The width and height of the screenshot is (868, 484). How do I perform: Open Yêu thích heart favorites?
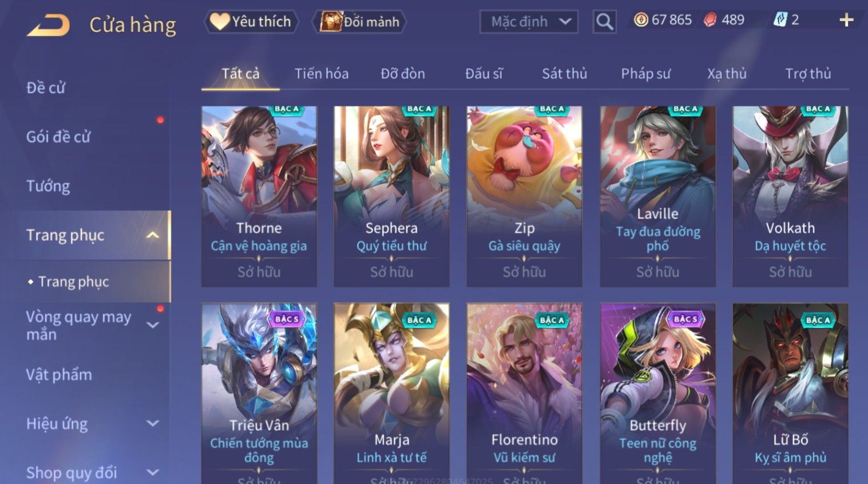coord(251,22)
